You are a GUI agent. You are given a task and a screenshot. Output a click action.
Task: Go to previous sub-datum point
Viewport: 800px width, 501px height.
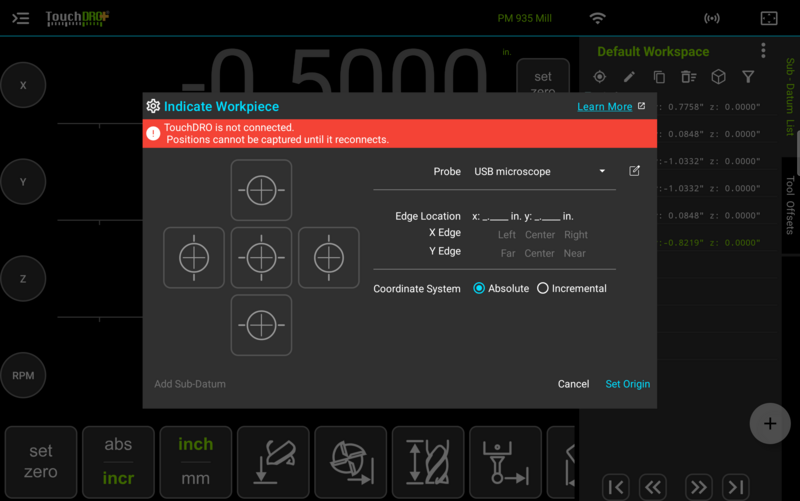pos(653,487)
